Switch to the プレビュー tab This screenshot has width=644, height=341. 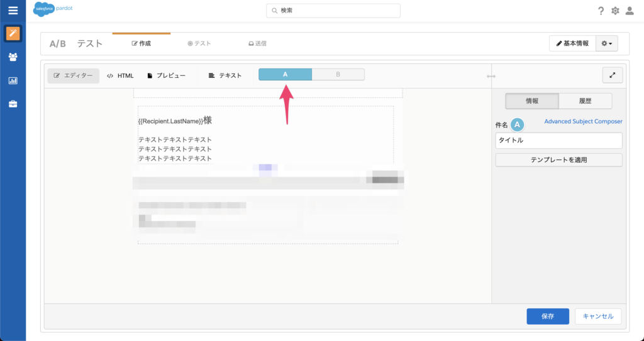[x=166, y=75]
